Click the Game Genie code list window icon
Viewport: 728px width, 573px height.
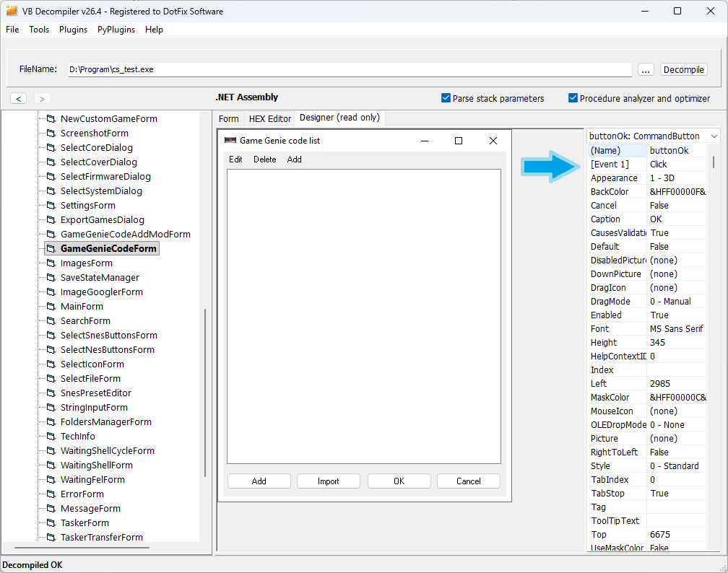pyautogui.click(x=230, y=140)
